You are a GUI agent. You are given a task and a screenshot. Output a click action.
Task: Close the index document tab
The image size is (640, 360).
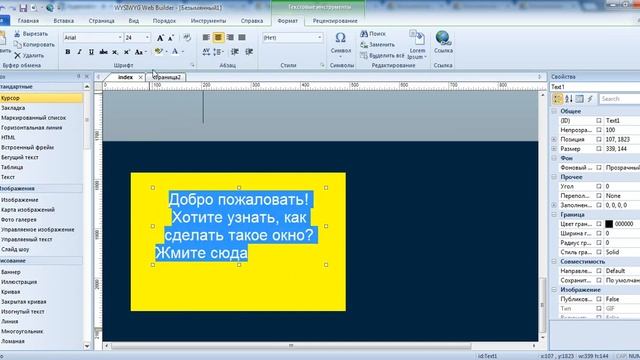pos(140,77)
